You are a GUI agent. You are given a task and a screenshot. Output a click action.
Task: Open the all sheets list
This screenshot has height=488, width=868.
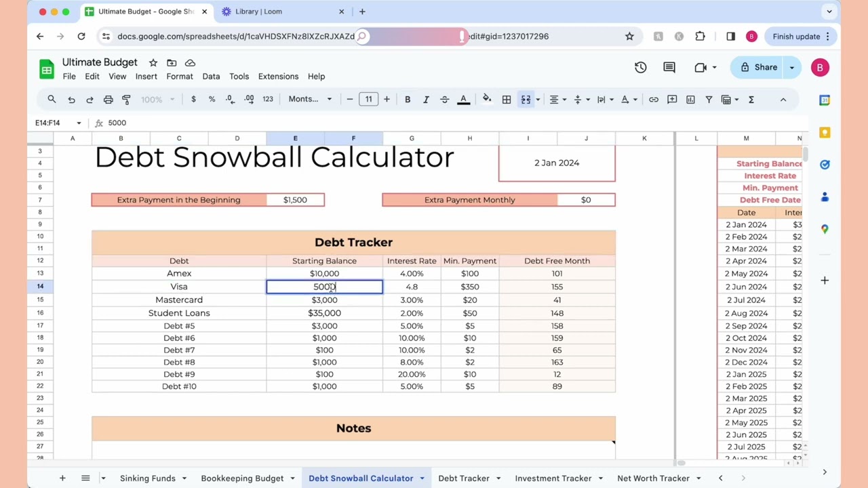85,478
